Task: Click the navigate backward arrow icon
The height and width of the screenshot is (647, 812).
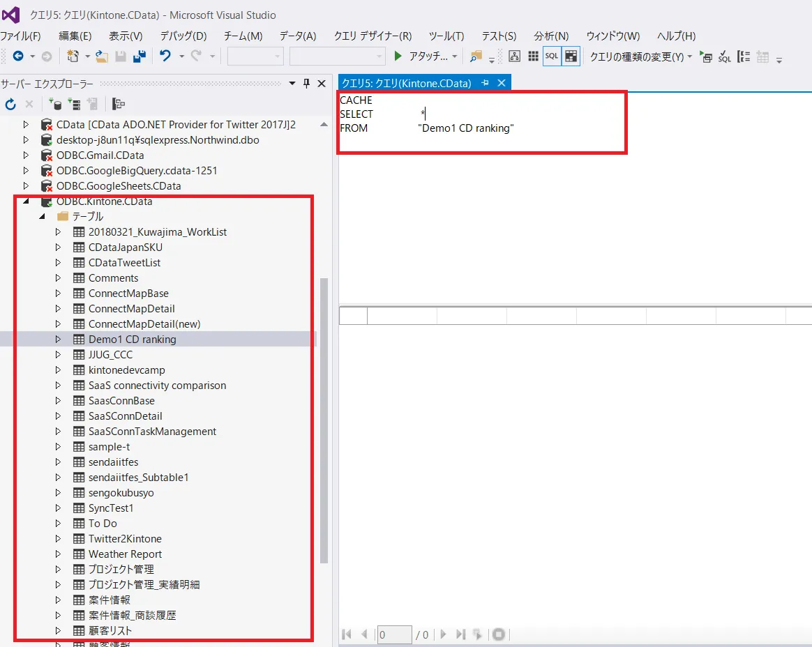Action: (17, 56)
